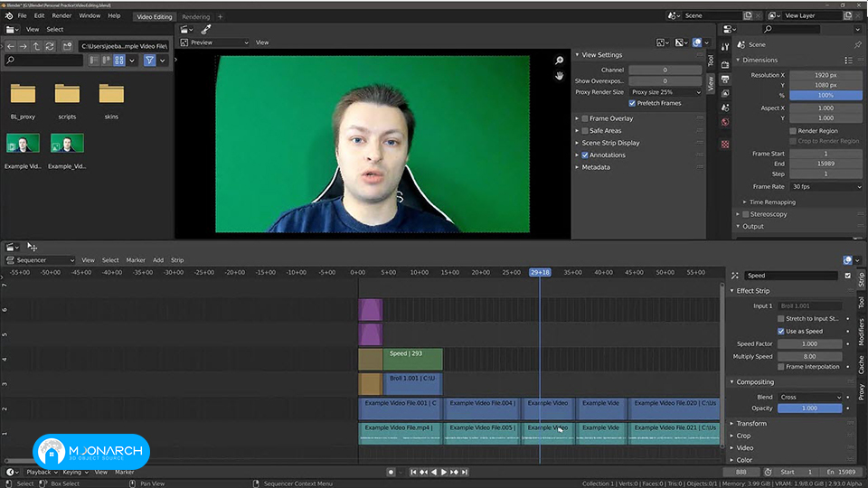The height and width of the screenshot is (488, 868).
Task: Switch file browser to thumbnail view icon
Action: click(119, 61)
